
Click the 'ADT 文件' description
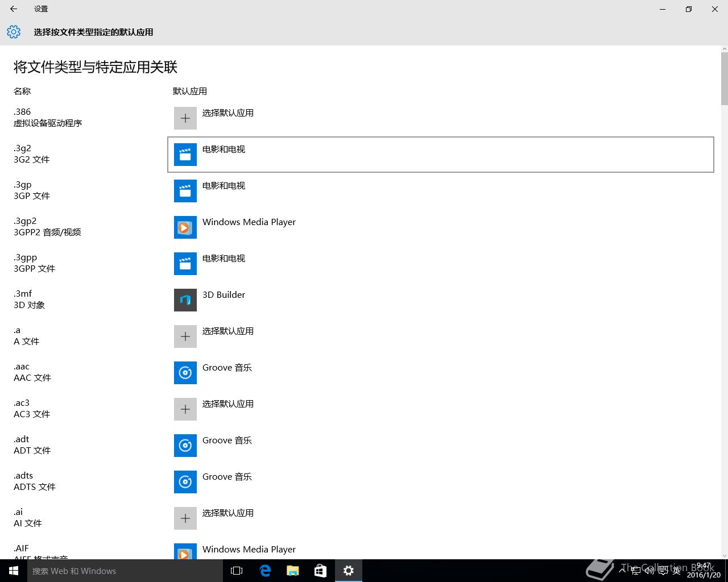(32, 451)
